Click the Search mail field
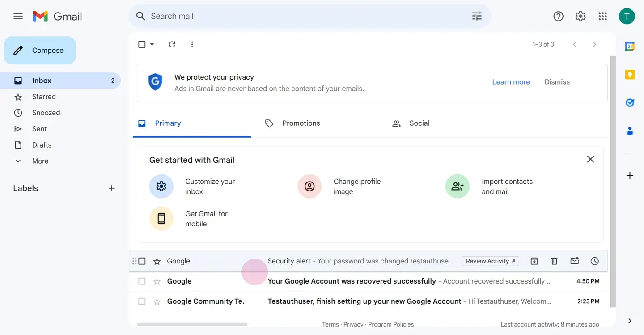Viewport: 644px width, 335px height. point(309,16)
